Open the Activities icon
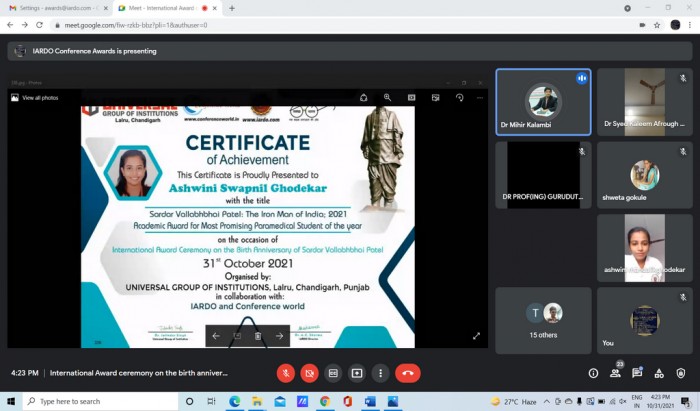The width and height of the screenshot is (700, 411). coord(659,373)
